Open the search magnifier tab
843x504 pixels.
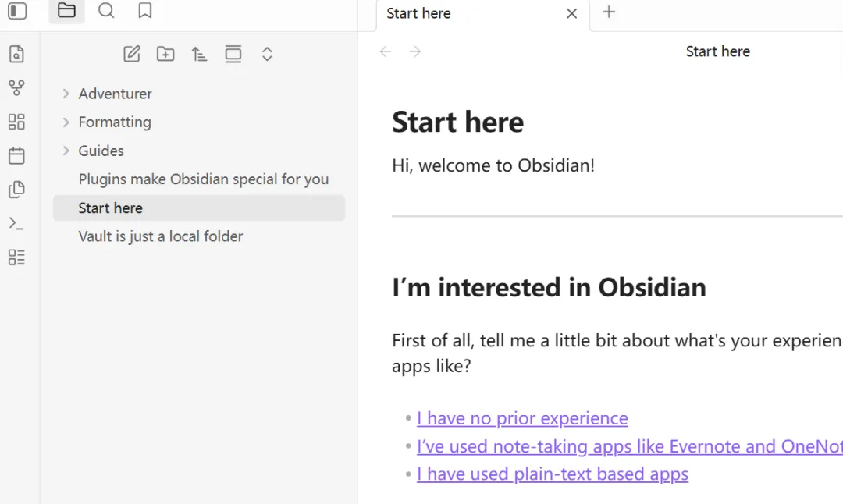tap(106, 11)
